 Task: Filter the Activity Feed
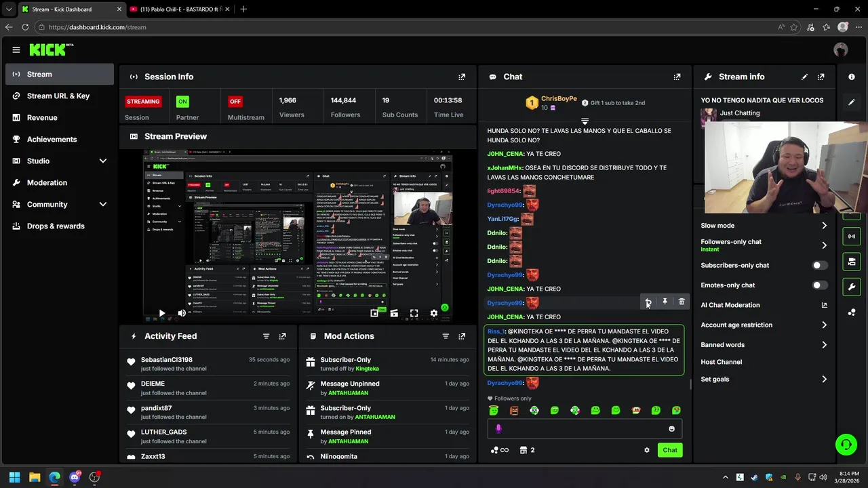266,336
